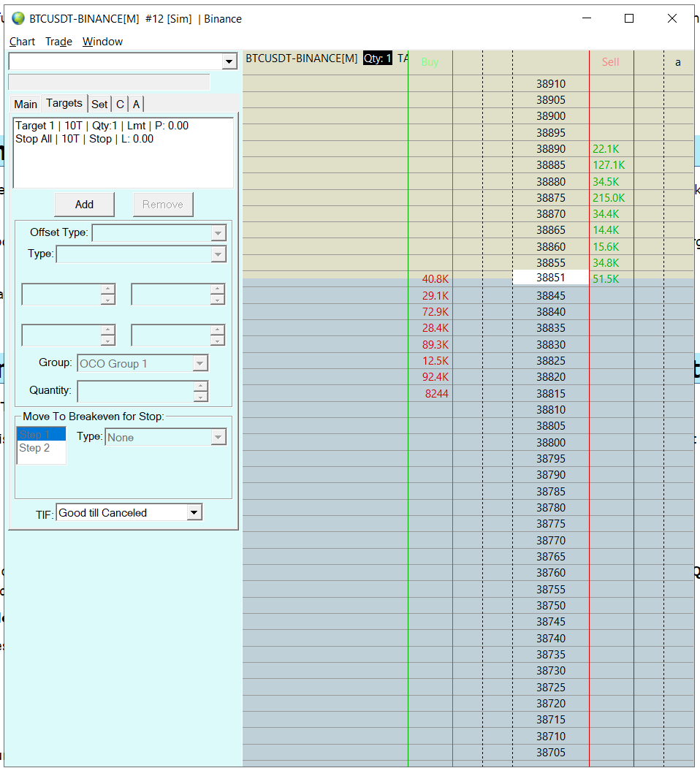Click the Add button
Viewport: 700px width, 768px height.
[84, 205]
